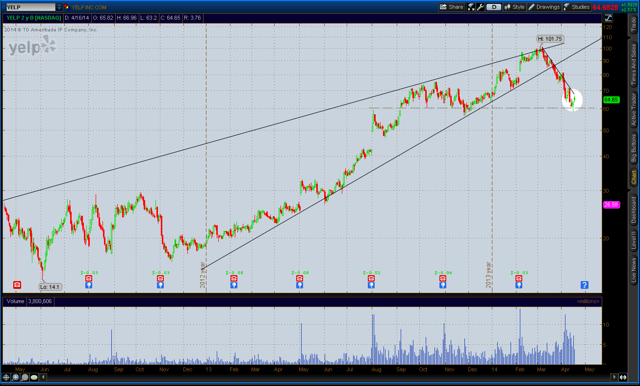The width and height of the screenshot is (640, 386).
Task: Click the Volume study label
Action: click(15, 301)
